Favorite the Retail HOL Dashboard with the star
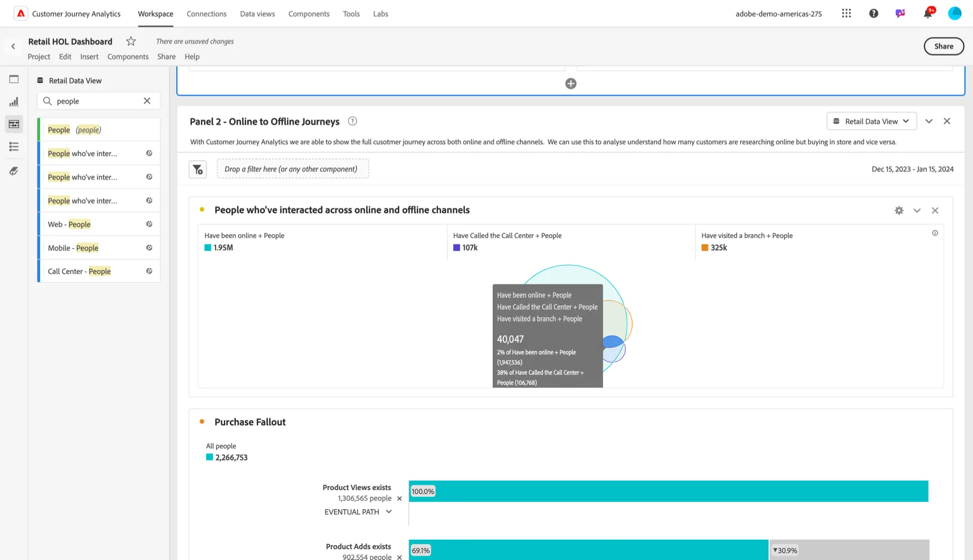Image resolution: width=973 pixels, height=560 pixels. tap(131, 41)
